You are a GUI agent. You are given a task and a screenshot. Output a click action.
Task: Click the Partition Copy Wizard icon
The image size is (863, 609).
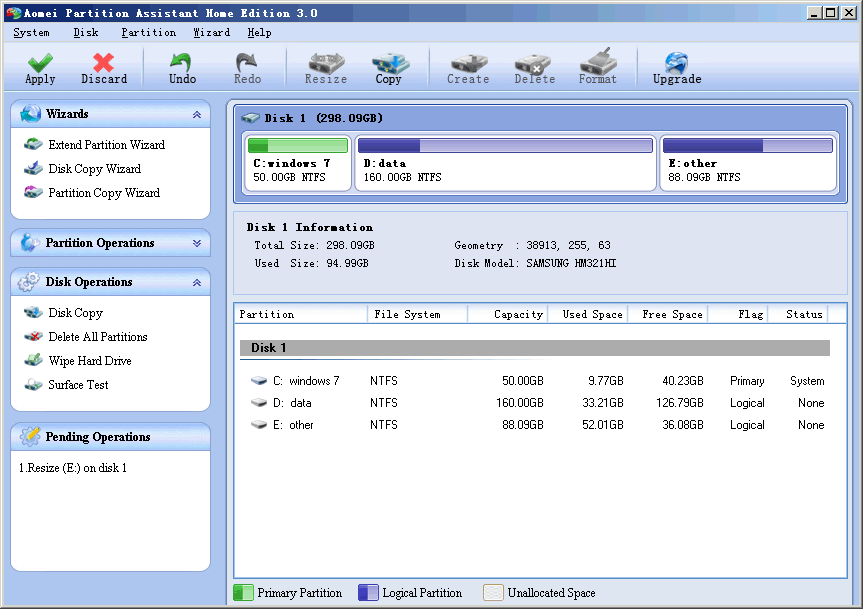(x=33, y=193)
